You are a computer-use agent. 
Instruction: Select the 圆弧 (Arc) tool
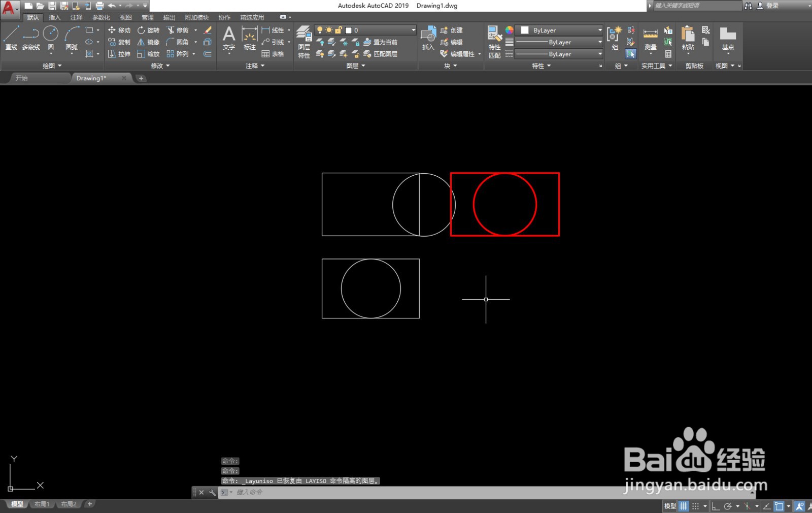tap(72, 38)
